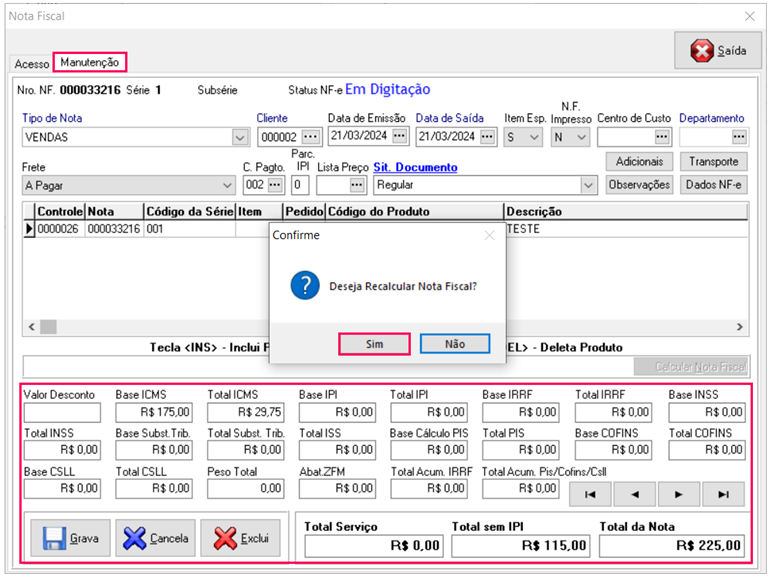Click the Valor Desconto input field
The image size is (773, 577).
[62, 412]
